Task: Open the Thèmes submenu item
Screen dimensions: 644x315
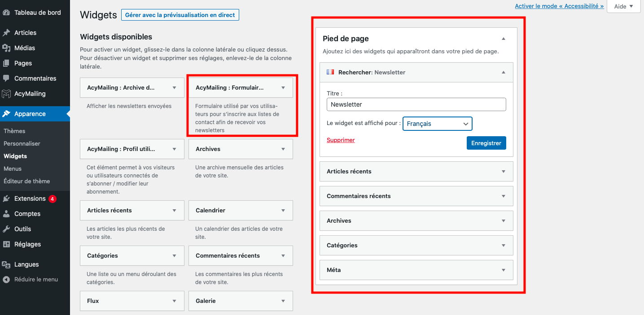Action: [14, 131]
